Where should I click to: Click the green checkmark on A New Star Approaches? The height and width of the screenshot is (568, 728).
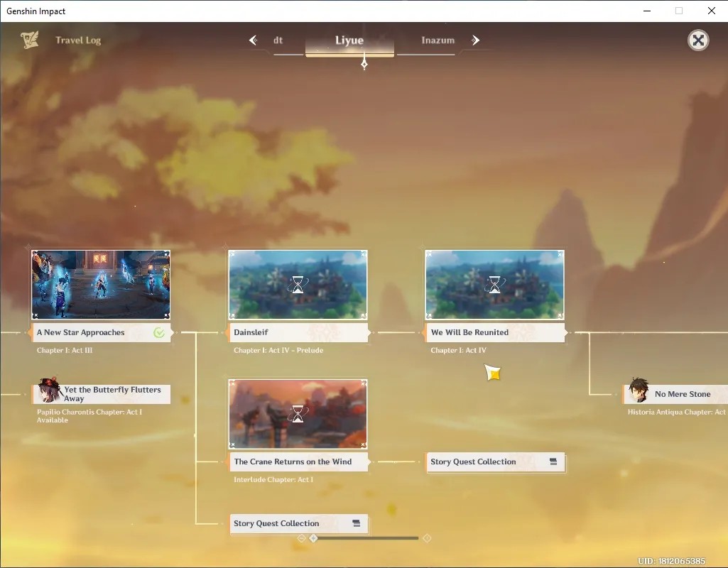pyautogui.click(x=159, y=332)
